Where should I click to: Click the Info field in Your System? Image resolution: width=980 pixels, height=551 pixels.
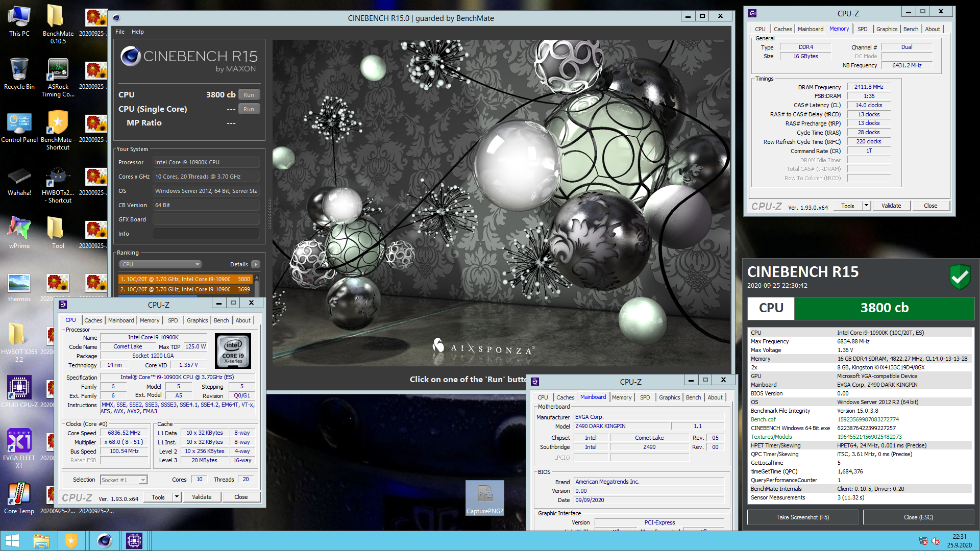pyautogui.click(x=206, y=234)
